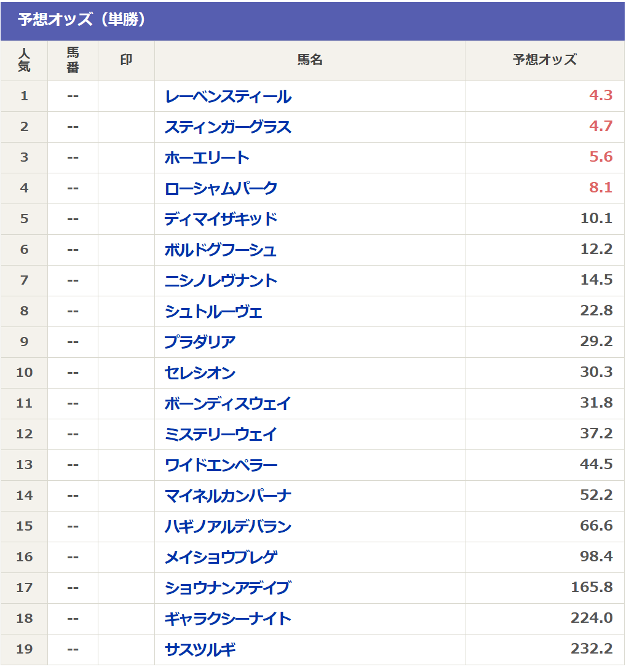Open ボーンディスウェイ horse details
Screen dimensions: 629x672
(x=227, y=404)
